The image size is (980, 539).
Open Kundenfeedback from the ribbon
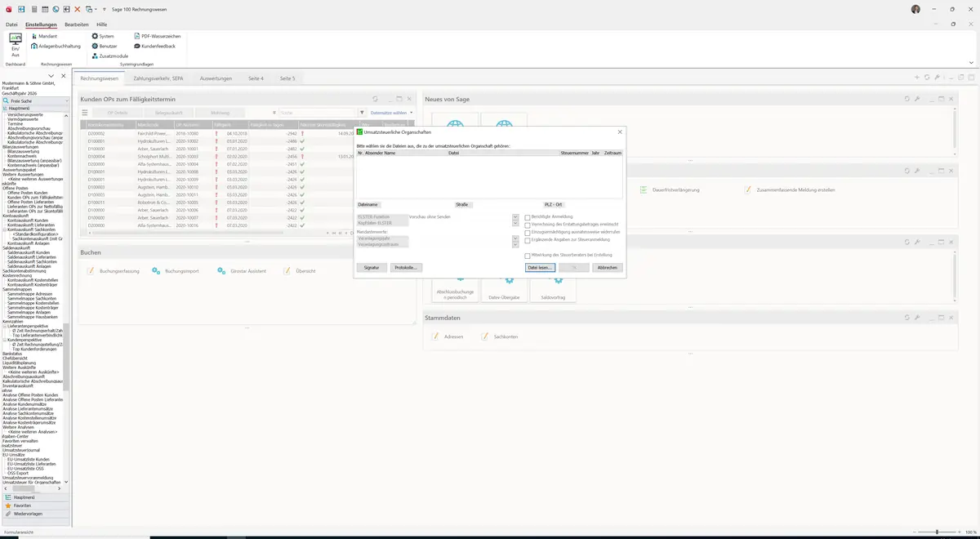click(x=154, y=46)
